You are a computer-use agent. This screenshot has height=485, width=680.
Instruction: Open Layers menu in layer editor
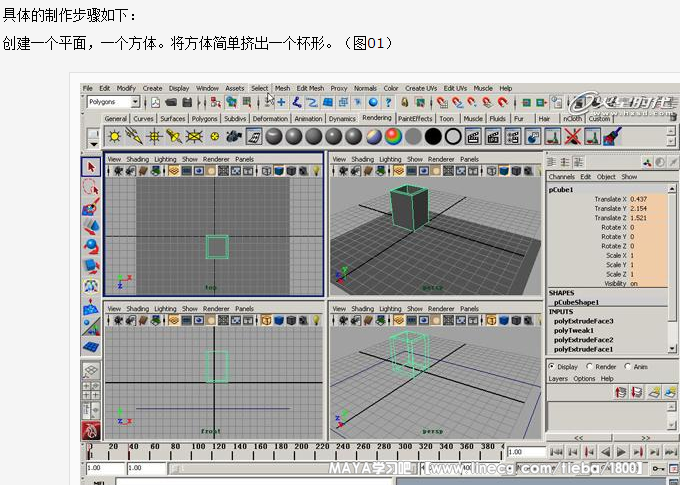[x=558, y=378]
